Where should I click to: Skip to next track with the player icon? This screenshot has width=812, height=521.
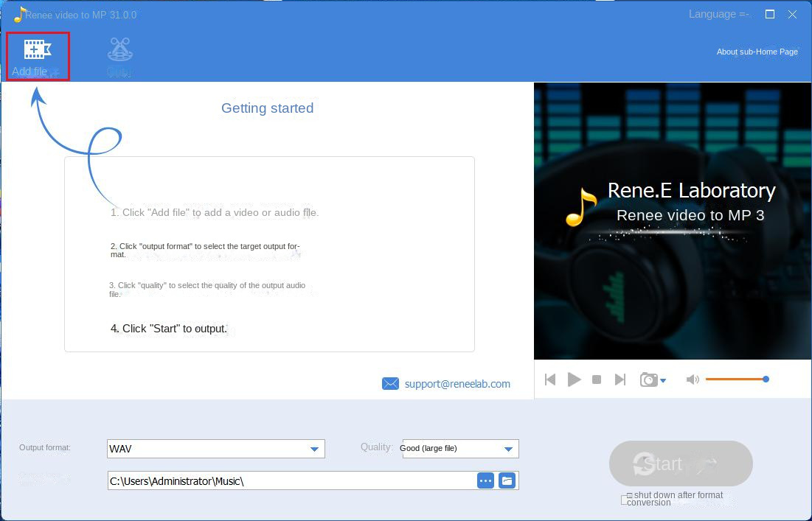[620, 379]
